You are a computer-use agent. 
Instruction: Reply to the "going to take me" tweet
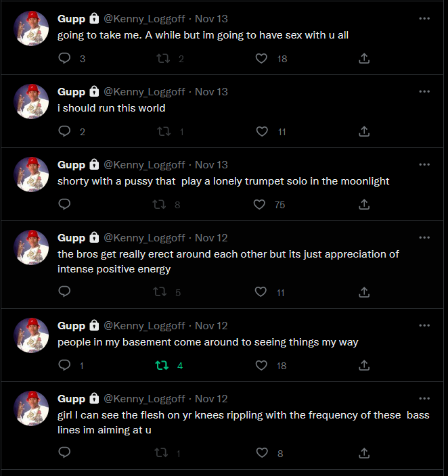pos(65,58)
